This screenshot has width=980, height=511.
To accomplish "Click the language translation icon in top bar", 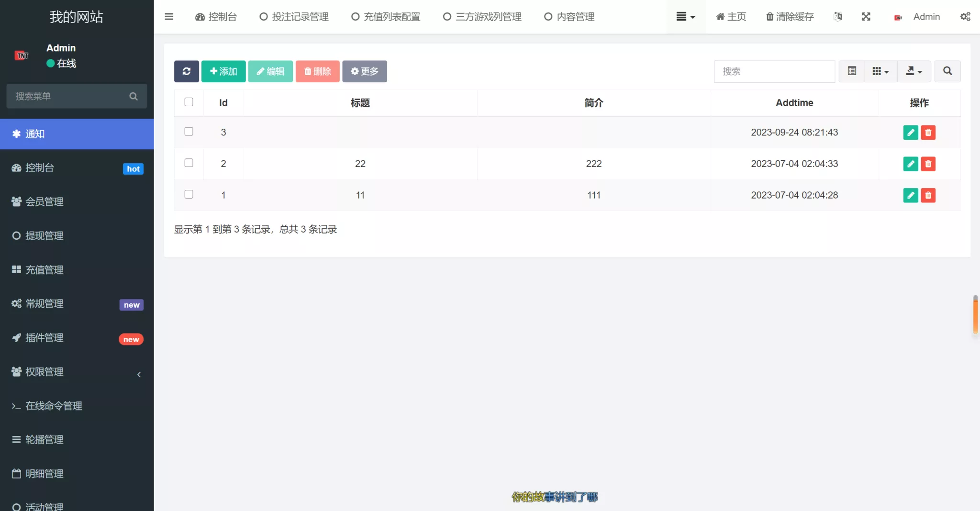I will [837, 17].
